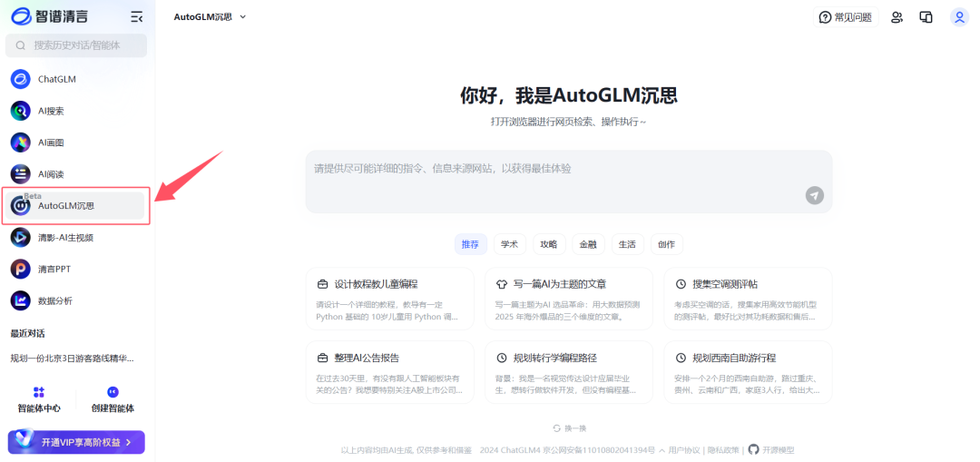Click 开通VIP享高阶权益 button
Image resolution: width=980 pixels, height=462 pixels.
click(76, 442)
